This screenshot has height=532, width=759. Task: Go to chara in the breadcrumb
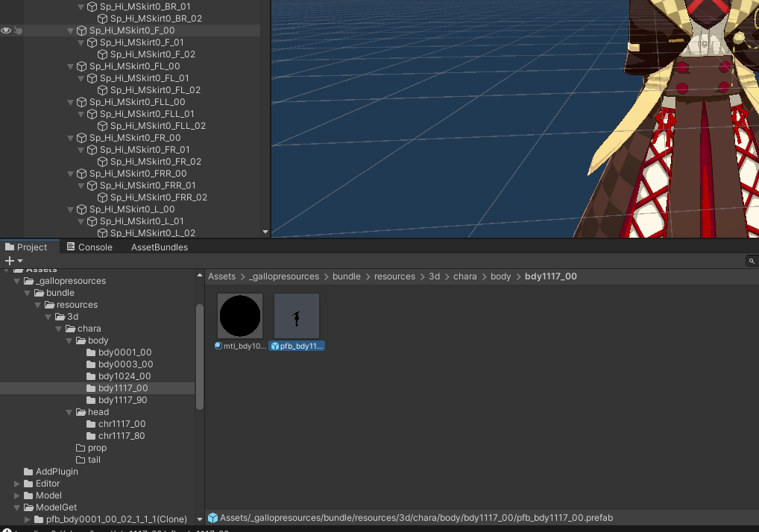tap(464, 276)
